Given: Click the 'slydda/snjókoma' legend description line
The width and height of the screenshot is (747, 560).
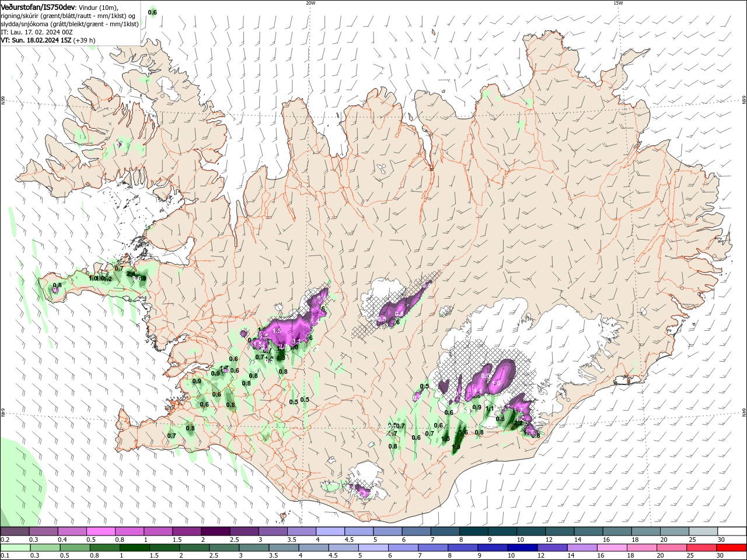Looking at the screenshot, I should pyautogui.click(x=69, y=24).
